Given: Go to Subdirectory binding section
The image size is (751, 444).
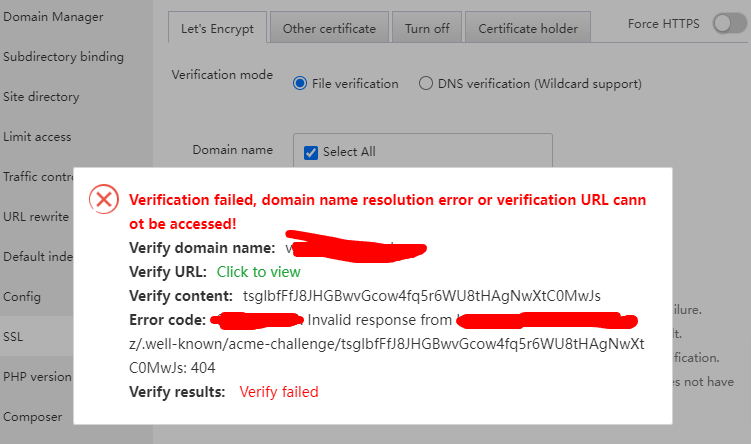Looking at the screenshot, I should [x=63, y=57].
